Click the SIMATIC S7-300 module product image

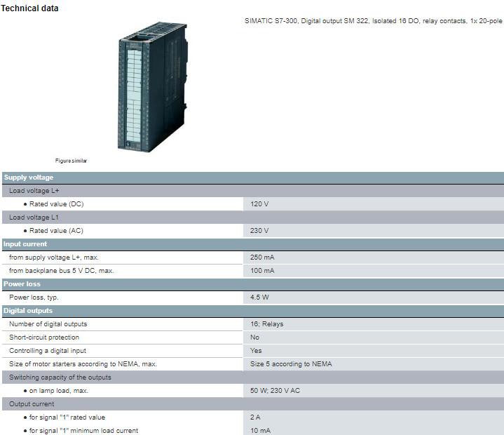tap(153, 87)
